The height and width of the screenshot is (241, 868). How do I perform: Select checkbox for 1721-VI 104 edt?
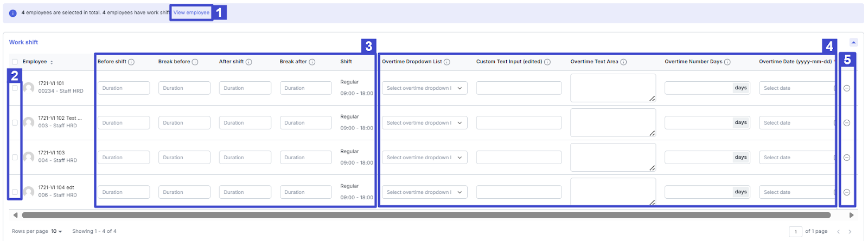(x=15, y=192)
